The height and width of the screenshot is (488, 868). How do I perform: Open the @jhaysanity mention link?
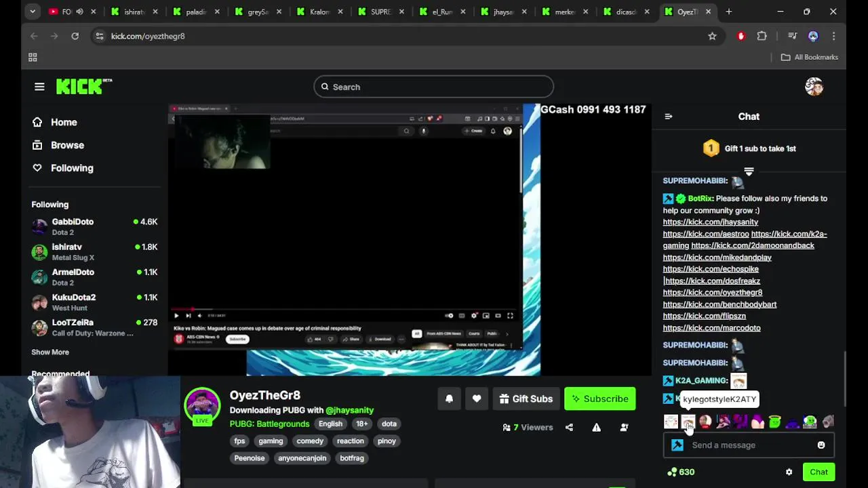point(349,410)
